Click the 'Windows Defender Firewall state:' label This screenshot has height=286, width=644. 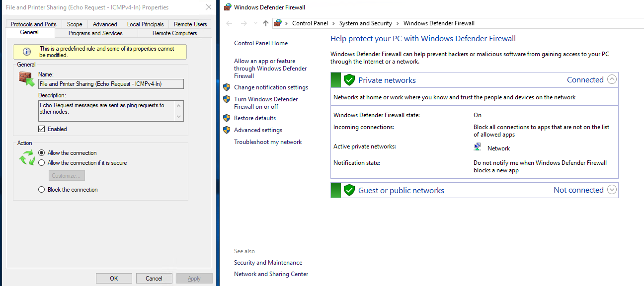[x=377, y=115]
